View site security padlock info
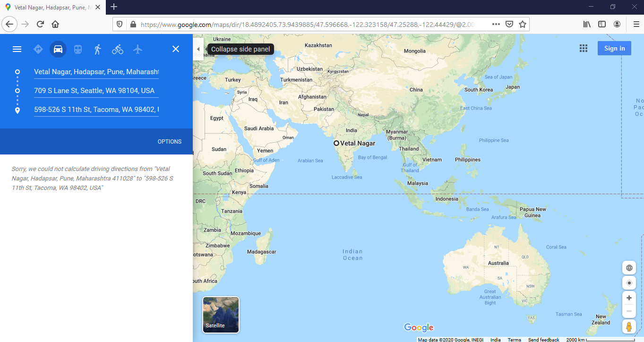The height and width of the screenshot is (342, 644). pos(133,24)
